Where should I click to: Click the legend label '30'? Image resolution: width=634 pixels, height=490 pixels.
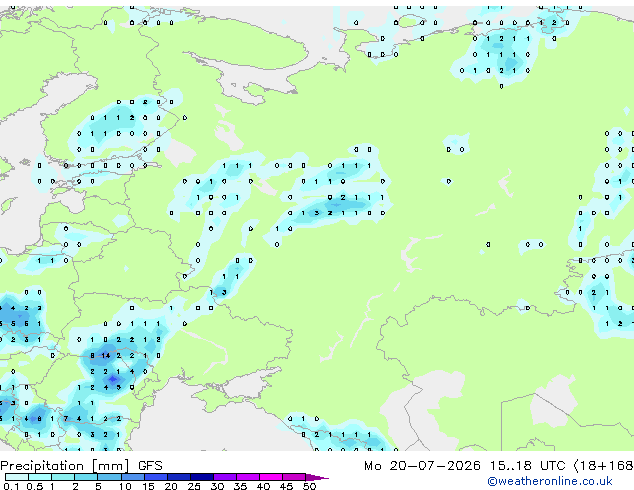point(217,486)
